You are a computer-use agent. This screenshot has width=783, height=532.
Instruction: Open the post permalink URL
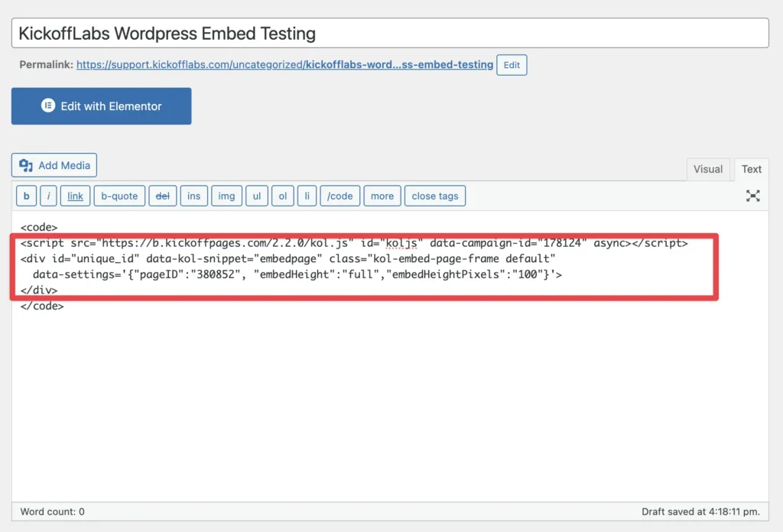[x=284, y=65]
